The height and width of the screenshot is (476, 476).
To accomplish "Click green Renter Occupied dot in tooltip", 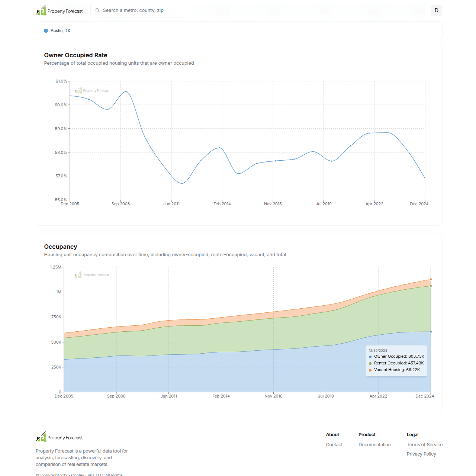I will tap(370, 364).
